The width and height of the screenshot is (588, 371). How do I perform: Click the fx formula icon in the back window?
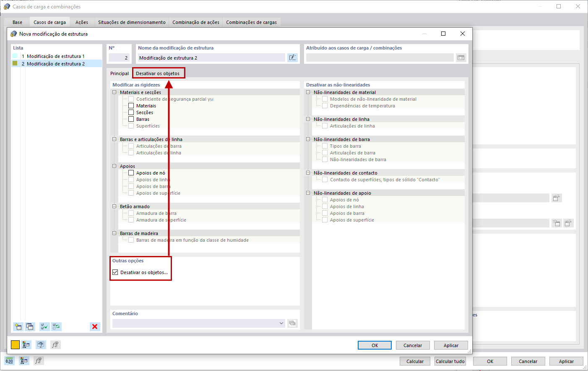[x=39, y=361]
